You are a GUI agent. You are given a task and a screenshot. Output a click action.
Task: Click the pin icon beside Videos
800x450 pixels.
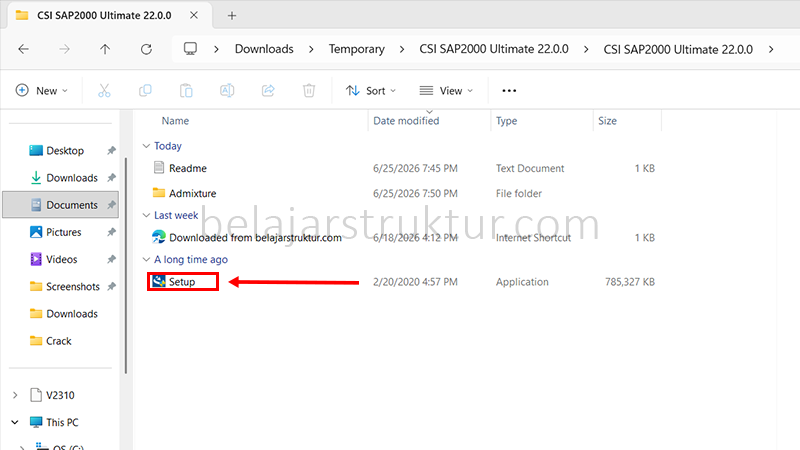(x=111, y=259)
